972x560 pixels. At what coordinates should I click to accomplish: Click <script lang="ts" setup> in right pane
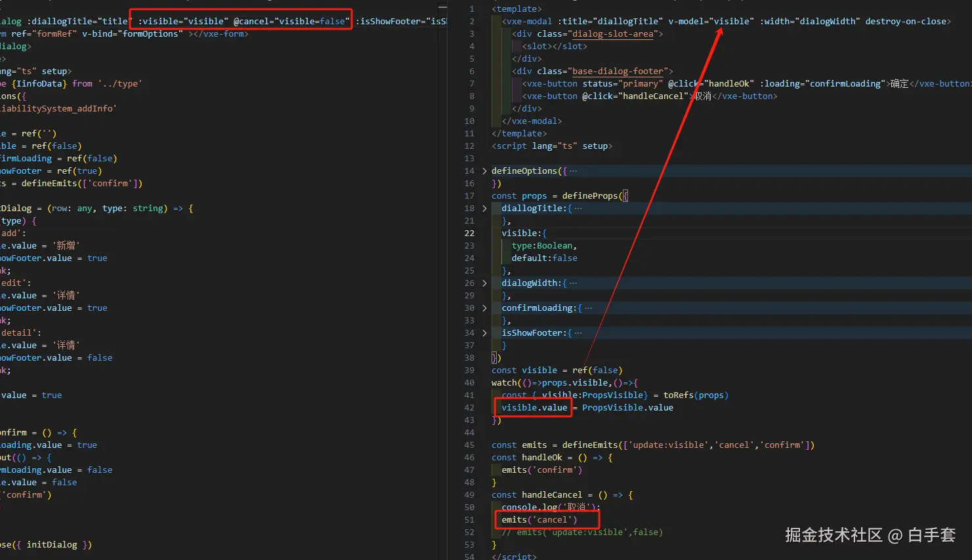click(x=552, y=146)
